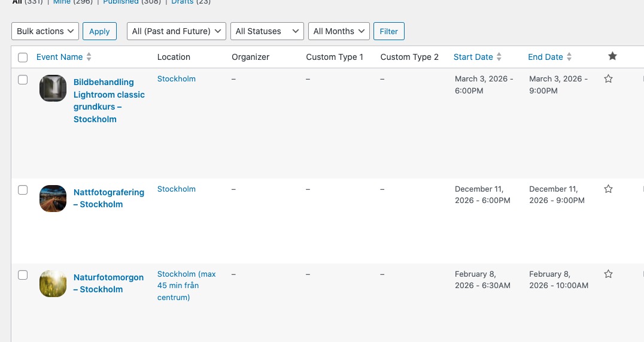644x342 pixels.
Task: Open Stockholm (max 45 min från centrum) location link
Action: pos(187,285)
